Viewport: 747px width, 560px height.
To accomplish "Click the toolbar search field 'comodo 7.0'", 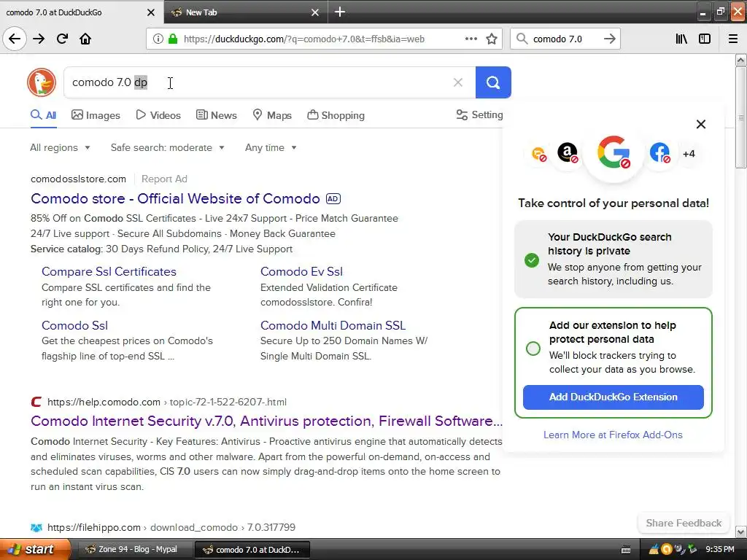I will (x=557, y=39).
